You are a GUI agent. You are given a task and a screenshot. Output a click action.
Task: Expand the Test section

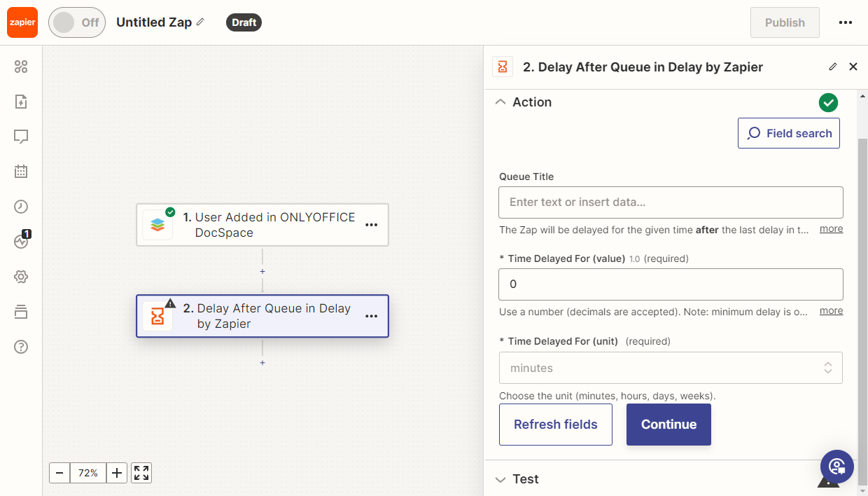click(500, 479)
